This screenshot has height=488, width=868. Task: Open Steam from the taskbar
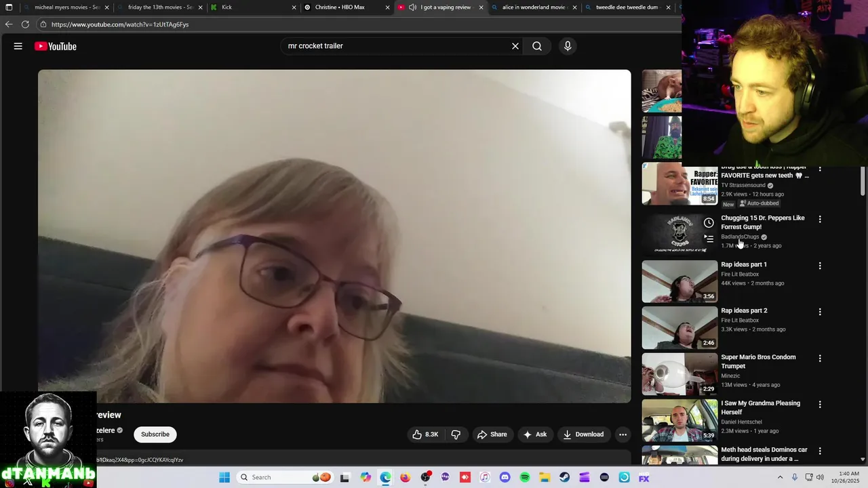click(564, 477)
